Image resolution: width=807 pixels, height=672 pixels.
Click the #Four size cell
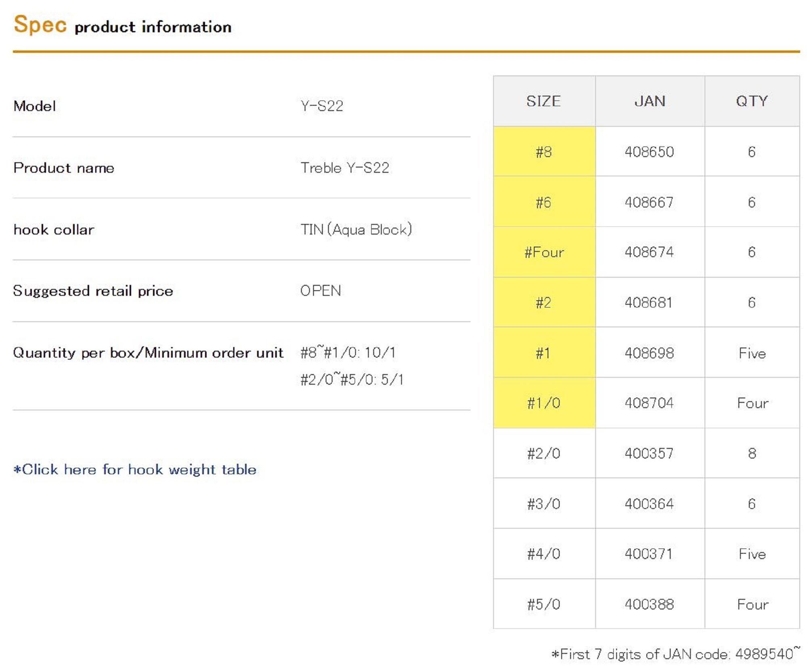[x=544, y=252]
